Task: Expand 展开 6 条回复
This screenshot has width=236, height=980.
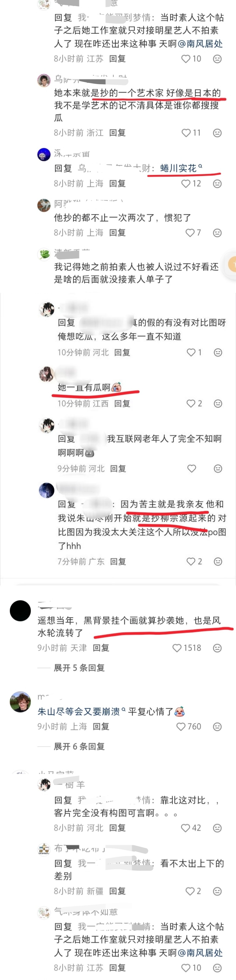Action: 79,746
